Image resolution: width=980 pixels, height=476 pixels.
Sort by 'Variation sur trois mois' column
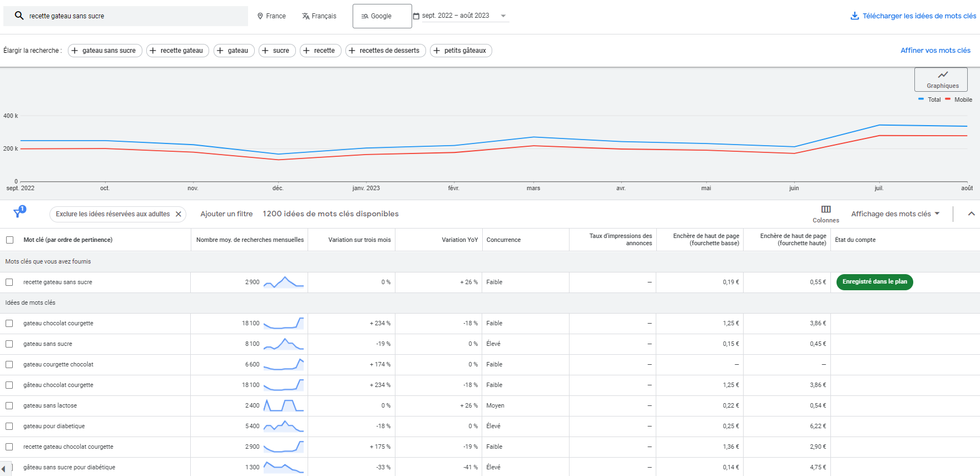point(359,240)
